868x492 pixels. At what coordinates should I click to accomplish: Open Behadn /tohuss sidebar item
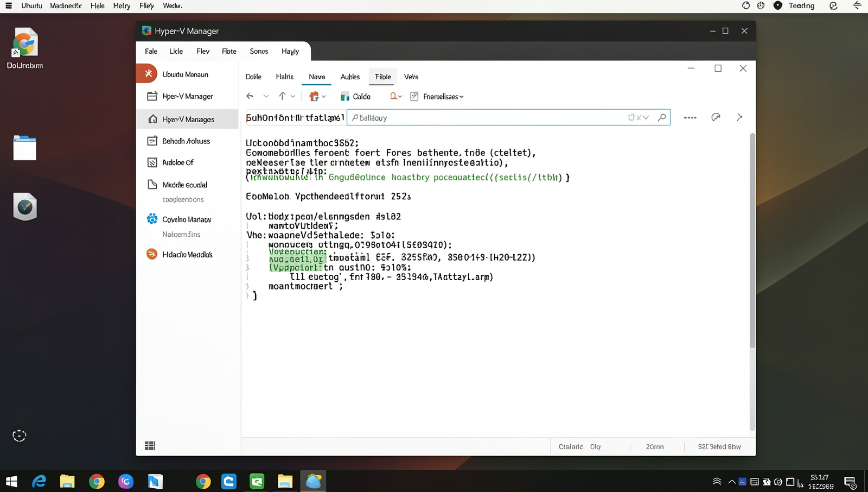point(187,141)
